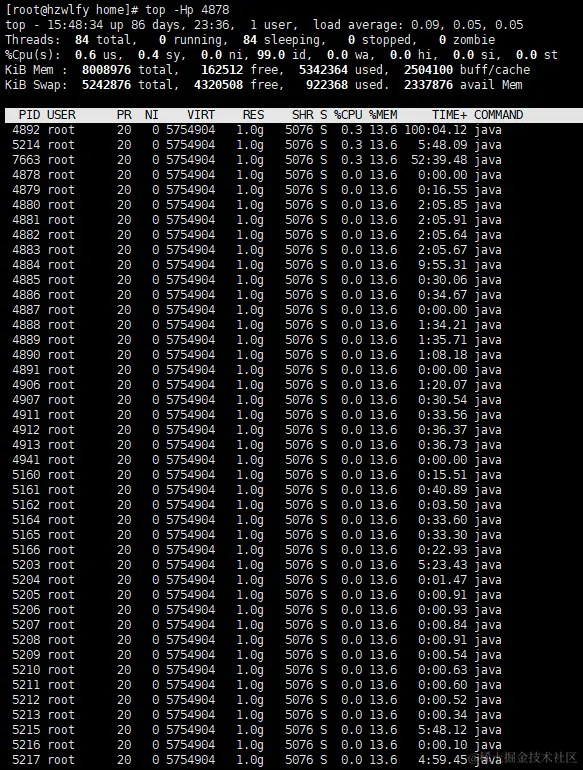Click the TIME+ value 1:20.07
This screenshot has width=583, height=770.
coord(443,385)
